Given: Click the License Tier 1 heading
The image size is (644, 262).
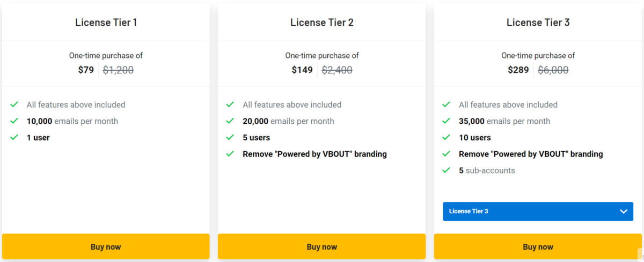Looking at the screenshot, I should click(106, 23).
